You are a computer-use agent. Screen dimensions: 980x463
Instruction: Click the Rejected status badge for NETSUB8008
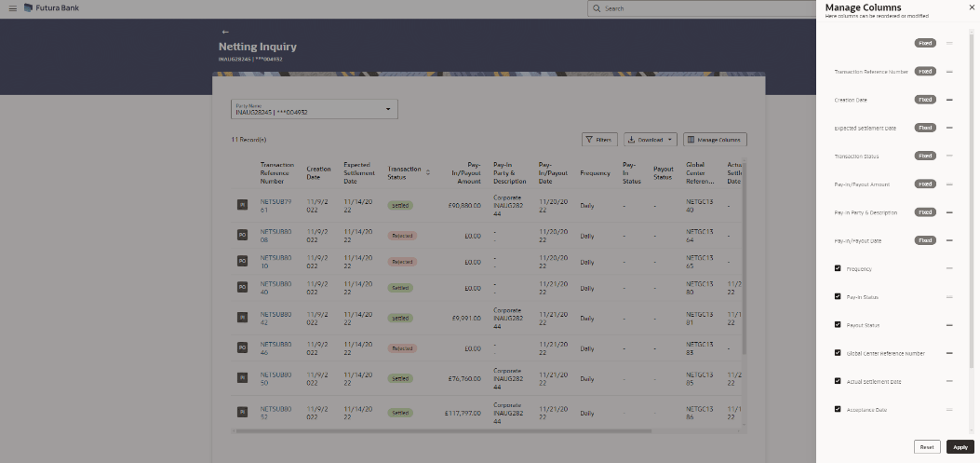click(402, 236)
